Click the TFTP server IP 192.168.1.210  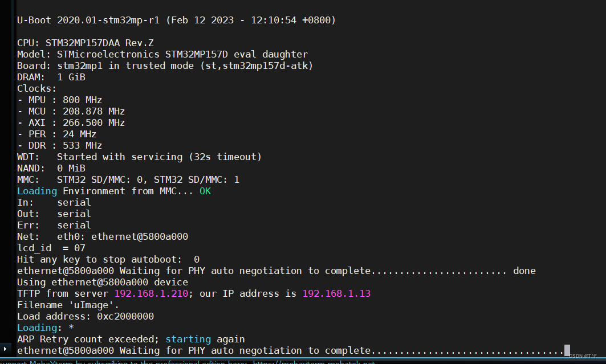[151, 293]
